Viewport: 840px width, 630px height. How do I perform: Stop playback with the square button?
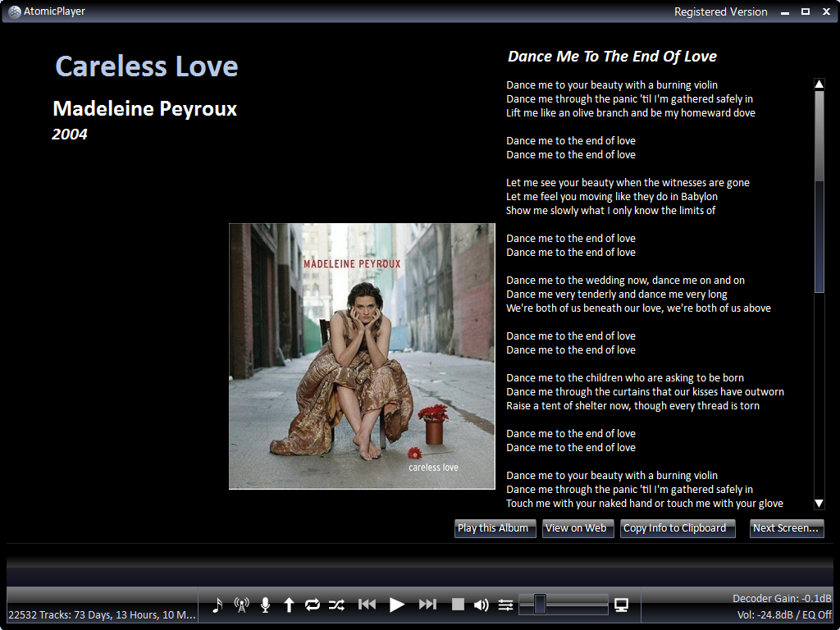coord(458,605)
